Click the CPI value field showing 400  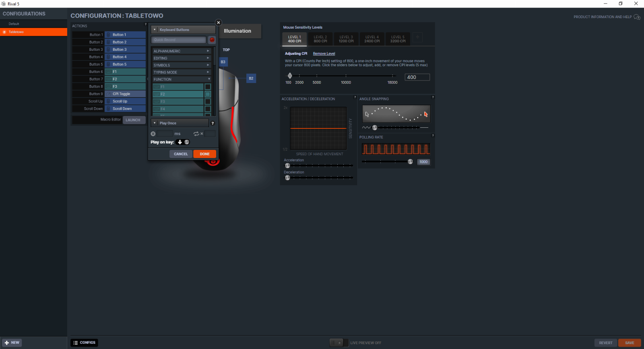click(417, 77)
